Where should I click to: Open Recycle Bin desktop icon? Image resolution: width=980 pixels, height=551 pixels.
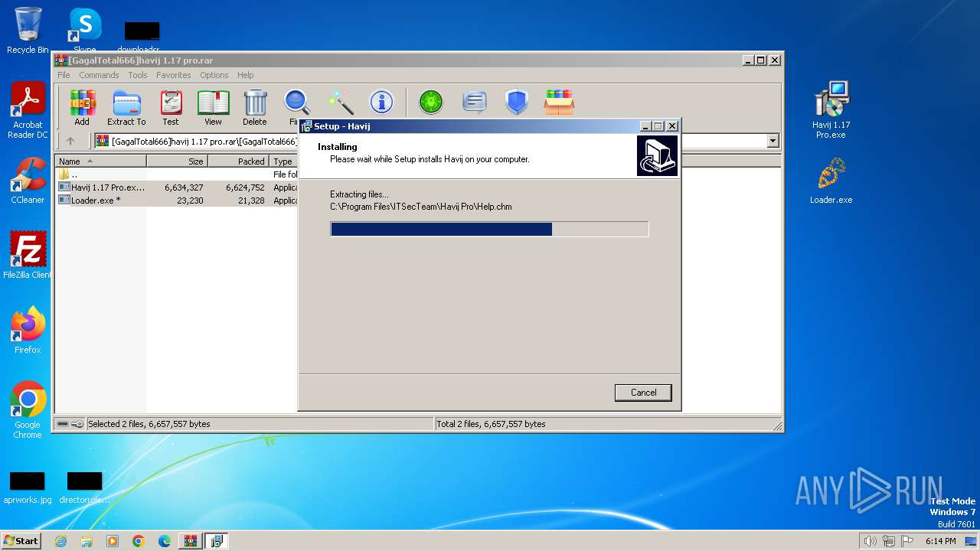pyautogui.click(x=28, y=31)
